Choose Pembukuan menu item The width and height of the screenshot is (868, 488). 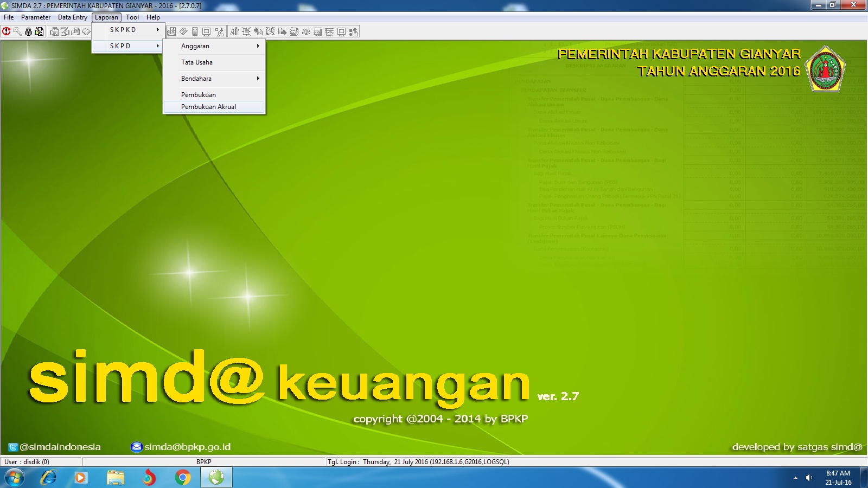tap(214, 95)
